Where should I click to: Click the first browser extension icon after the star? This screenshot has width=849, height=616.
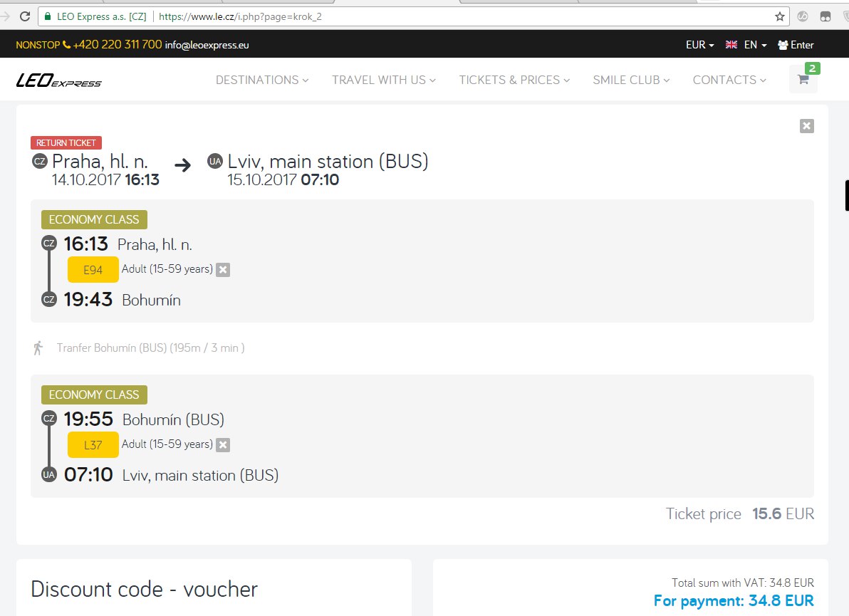803,17
